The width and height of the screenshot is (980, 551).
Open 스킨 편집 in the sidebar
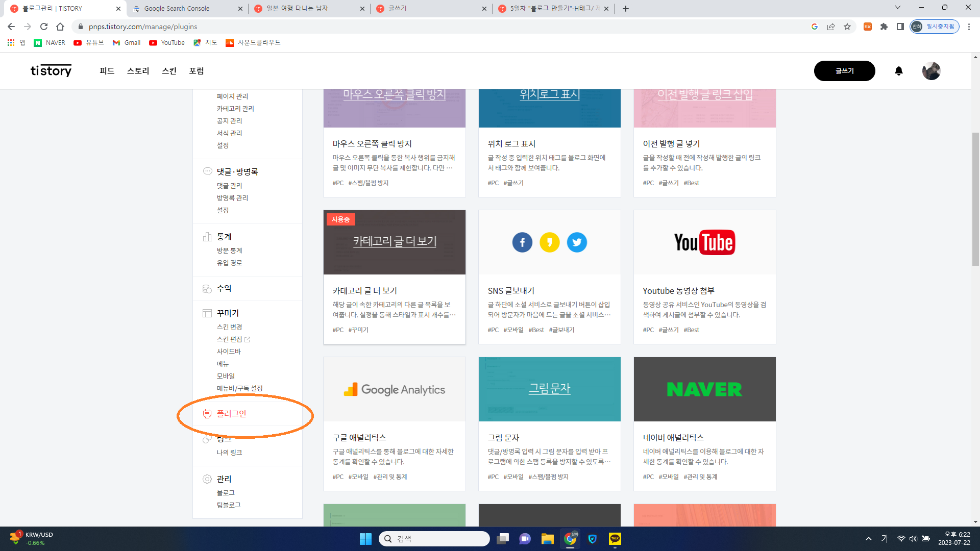[230, 339]
